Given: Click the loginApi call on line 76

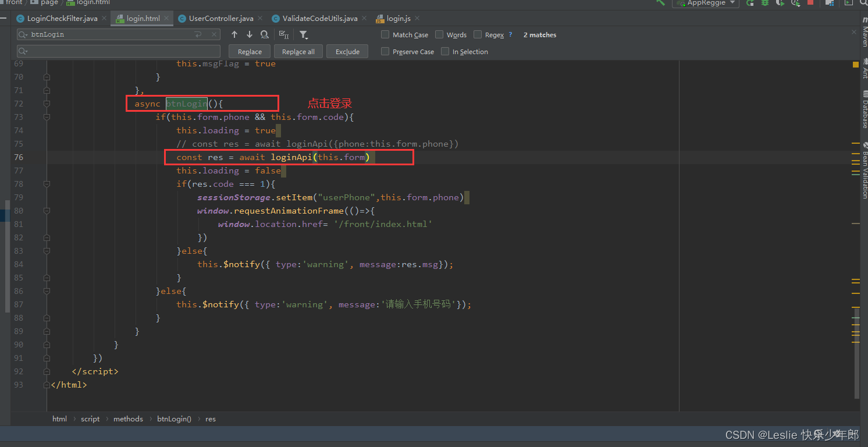Looking at the screenshot, I should coord(291,157).
